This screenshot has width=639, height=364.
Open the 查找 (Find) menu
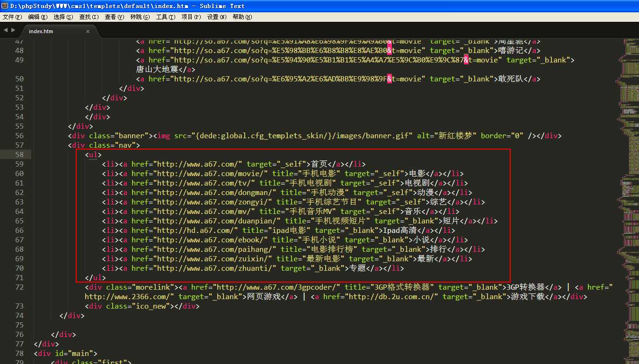pyautogui.click(x=89, y=17)
